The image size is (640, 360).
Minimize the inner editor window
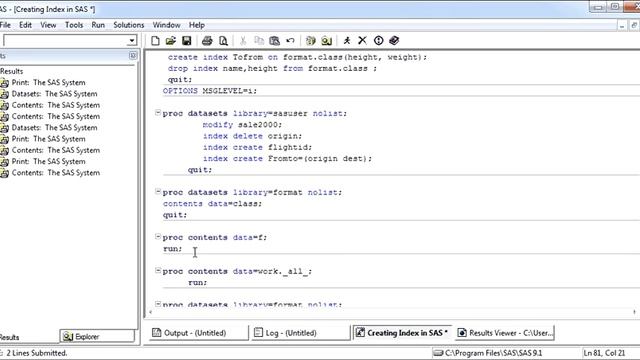(x=622, y=26)
